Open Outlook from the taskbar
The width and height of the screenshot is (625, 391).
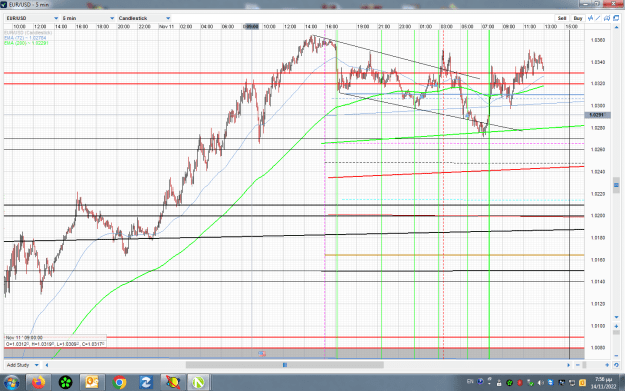click(x=92, y=383)
